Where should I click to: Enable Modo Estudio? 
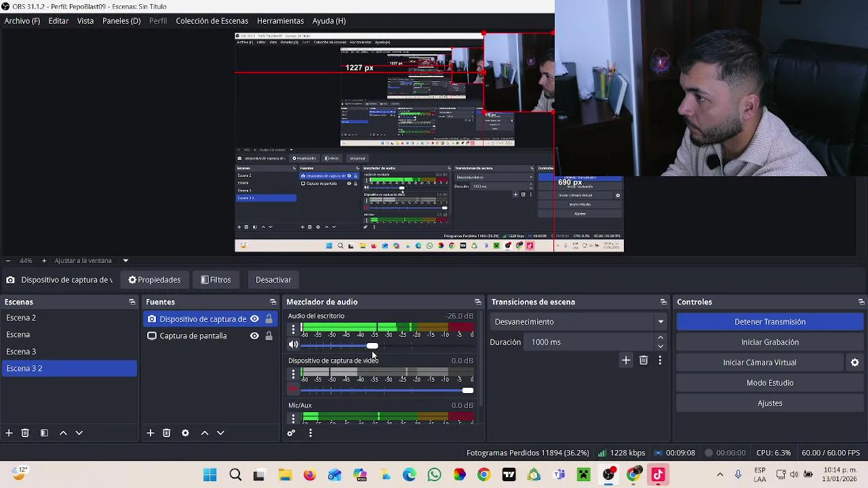click(x=770, y=383)
